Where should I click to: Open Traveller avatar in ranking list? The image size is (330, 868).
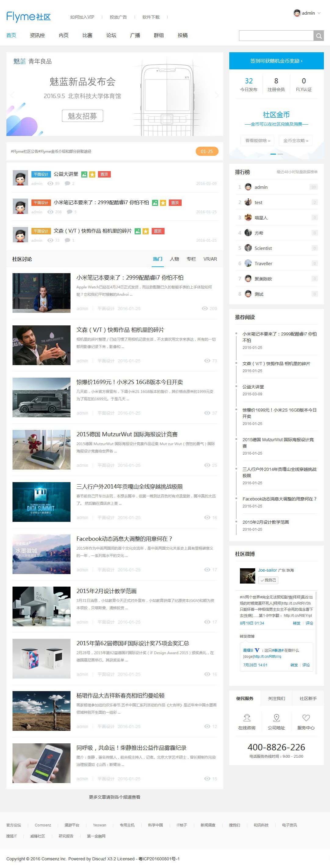(248, 263)
